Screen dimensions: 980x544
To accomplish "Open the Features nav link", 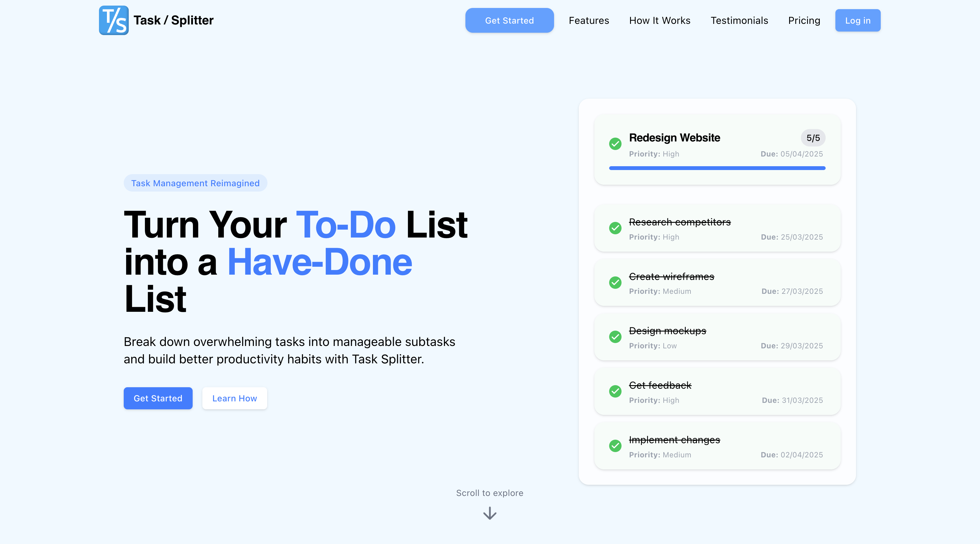I will click(589, 21).
